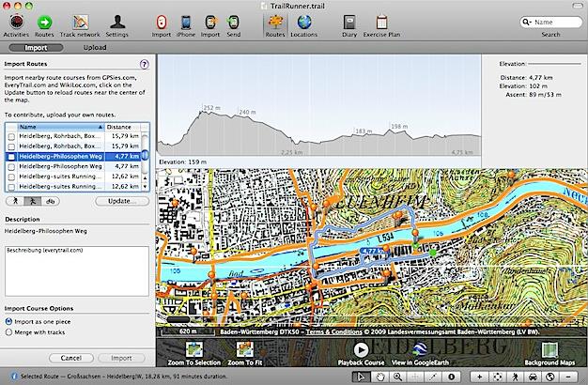Click the purple help question mark
The height and width of the screenshot is (385, 588).
coord(145,64)
